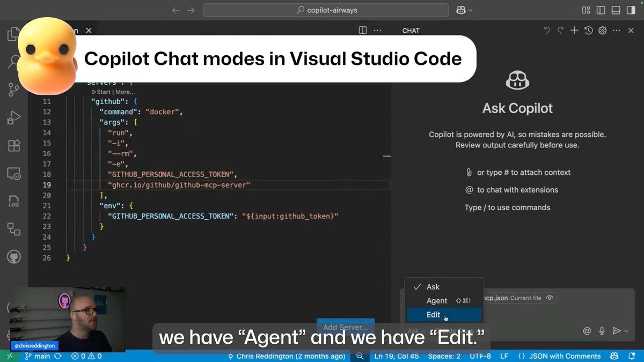Synchronize changes icon in status bar

(x=57, y=356)
